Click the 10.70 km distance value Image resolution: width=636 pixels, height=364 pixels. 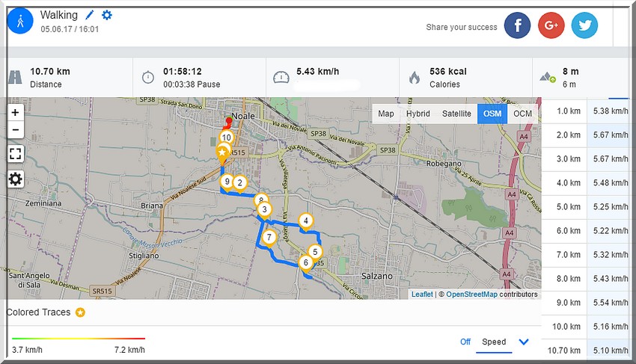pyautogui.click(x=50, y=71)
